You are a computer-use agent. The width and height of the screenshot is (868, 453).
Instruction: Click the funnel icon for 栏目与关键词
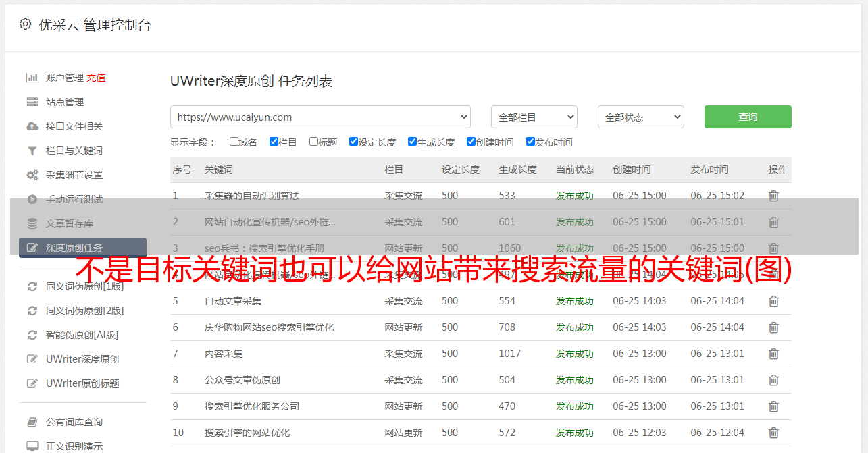[x=32, y=151]
